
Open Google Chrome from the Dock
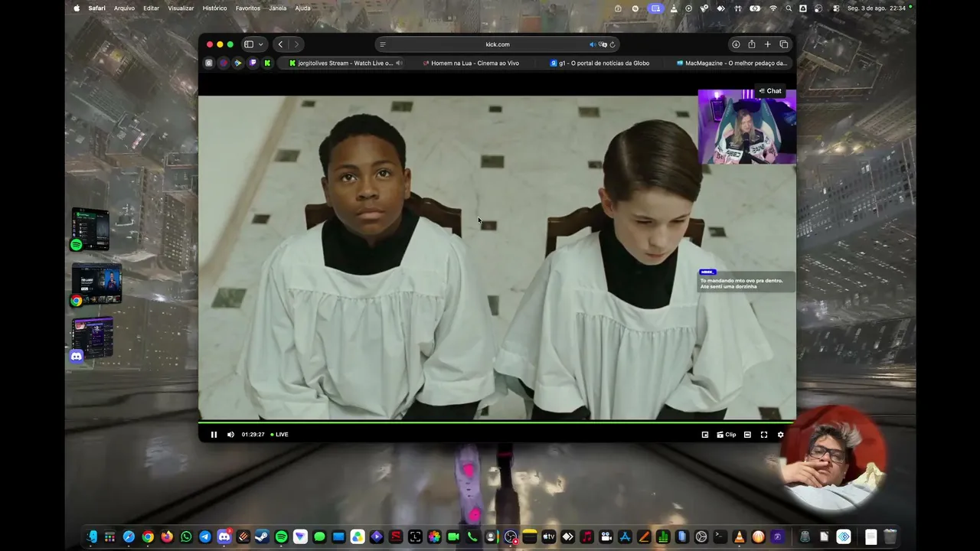click(148, 537)
